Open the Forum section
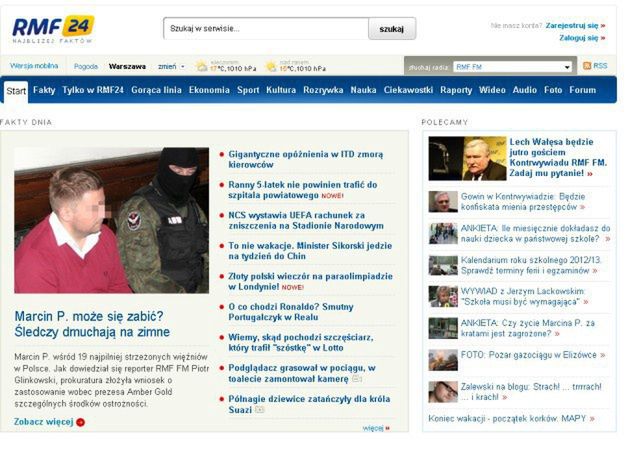 click(x=583, y=90)
